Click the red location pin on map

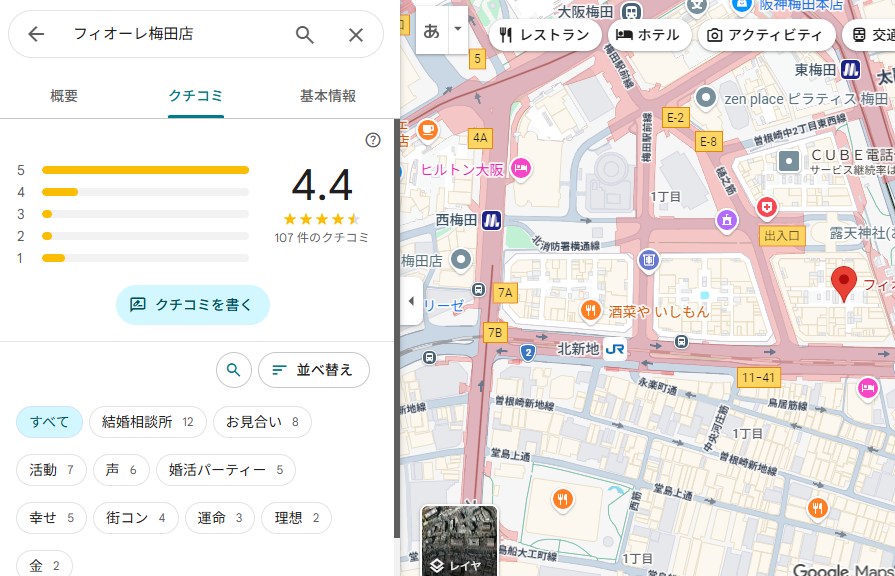[x=844, y=284]
